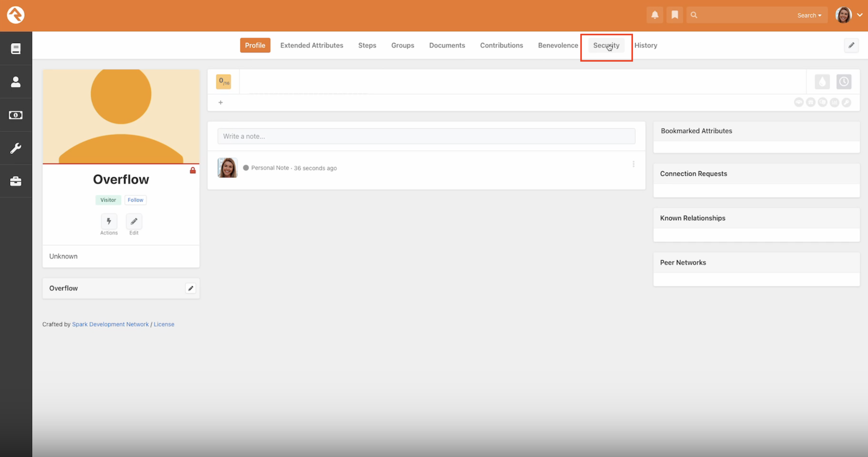Click the large profile photo placeholder
The width and height of the screenshot is (868, 457).
[121, 116]
